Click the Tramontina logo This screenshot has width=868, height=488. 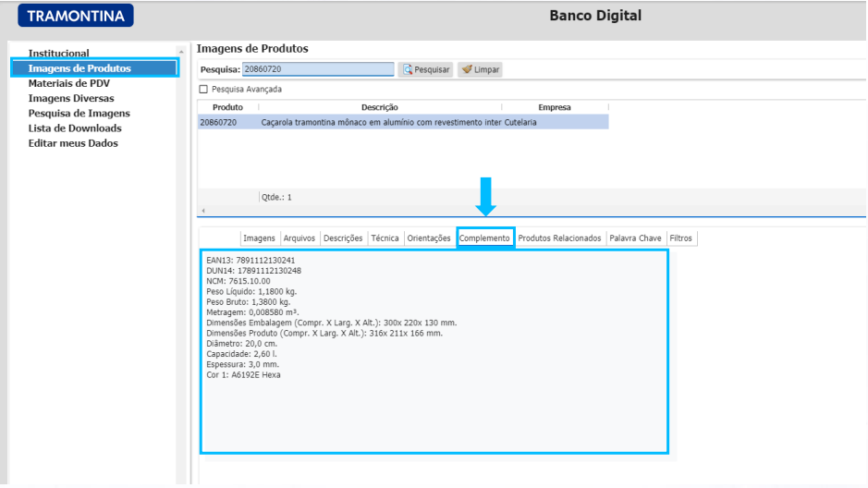point(76,16)
